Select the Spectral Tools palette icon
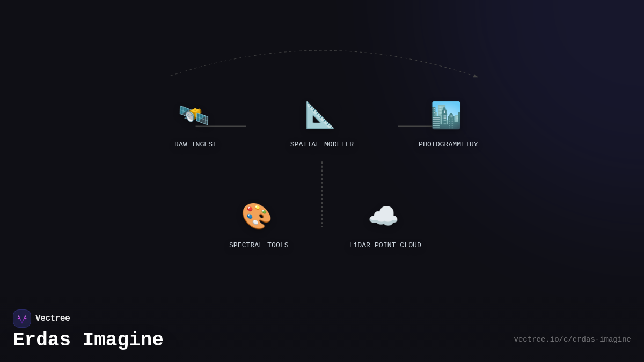 coord(257,216)
